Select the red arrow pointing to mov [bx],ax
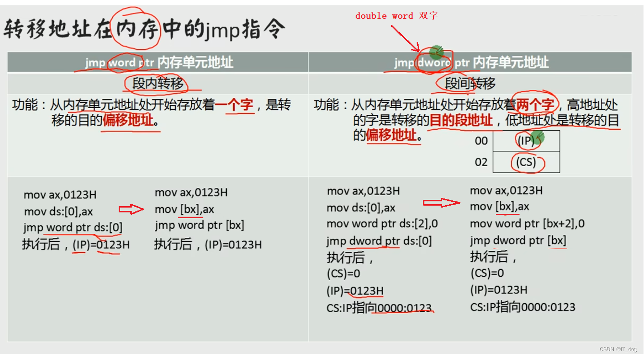The height and width of the screenshot is (357, 644). 130,208
